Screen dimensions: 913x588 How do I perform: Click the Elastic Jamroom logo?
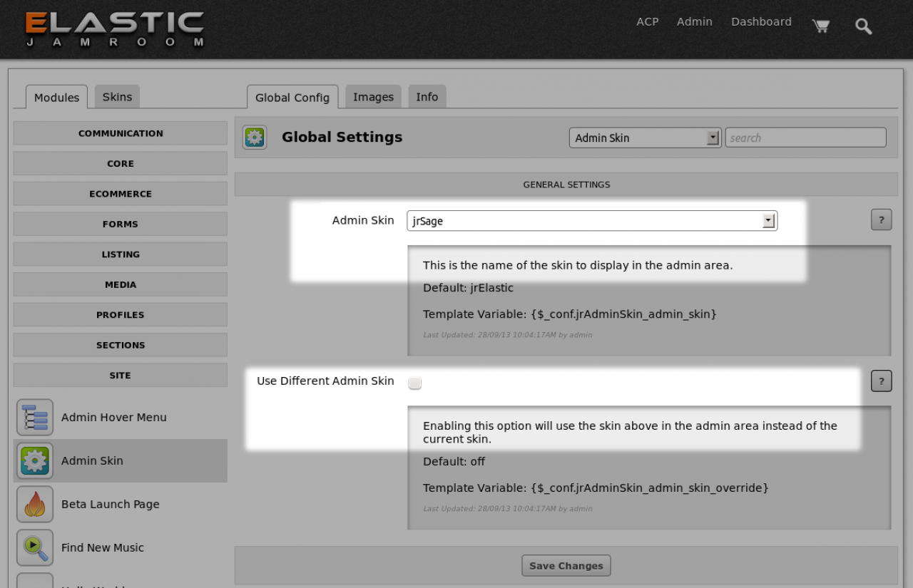click(115, 29)
